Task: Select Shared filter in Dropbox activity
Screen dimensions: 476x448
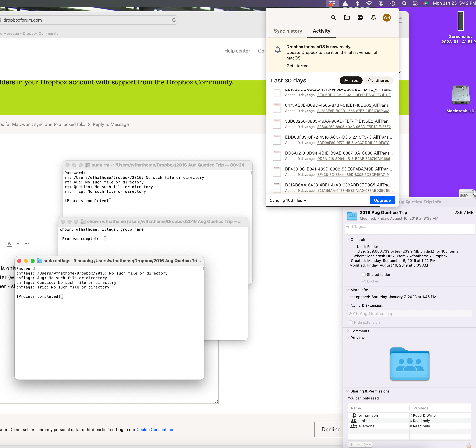Action: pyautogui.click(x=378, y=80)
